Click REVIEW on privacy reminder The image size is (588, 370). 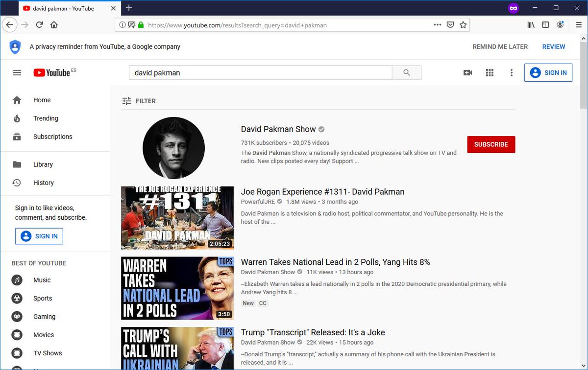(x=554, y=47)
